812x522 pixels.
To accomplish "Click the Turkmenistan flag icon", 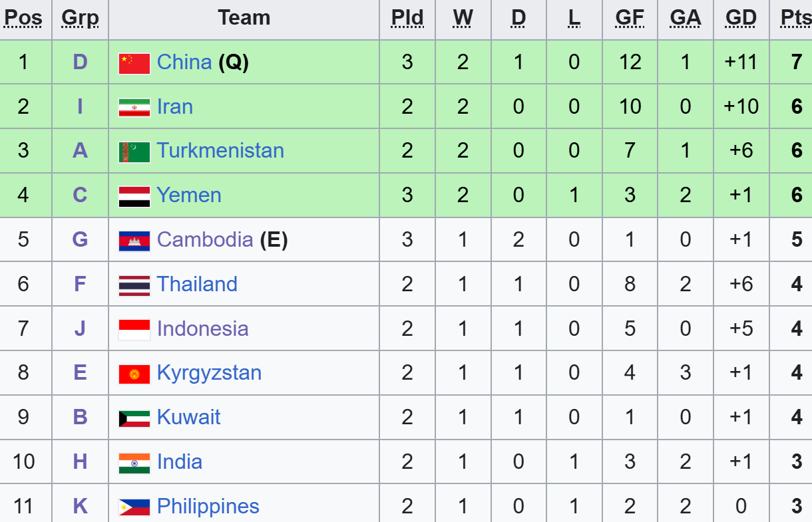I will [x=134, y=152].
